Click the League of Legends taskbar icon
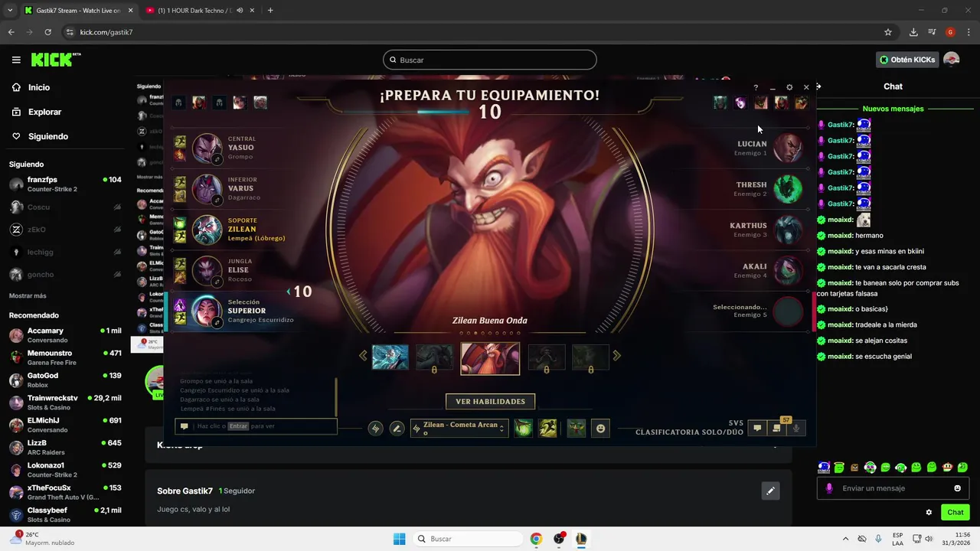 (581, 539)
